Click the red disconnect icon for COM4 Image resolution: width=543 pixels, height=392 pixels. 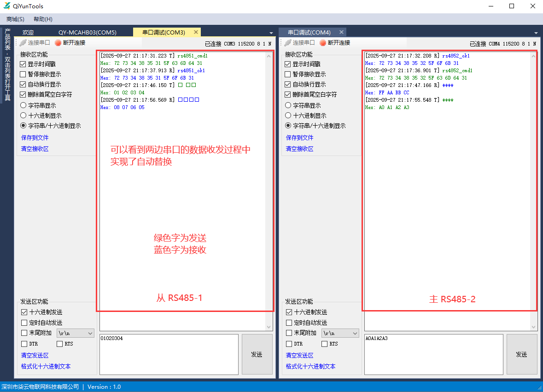(x=323, y=43)
